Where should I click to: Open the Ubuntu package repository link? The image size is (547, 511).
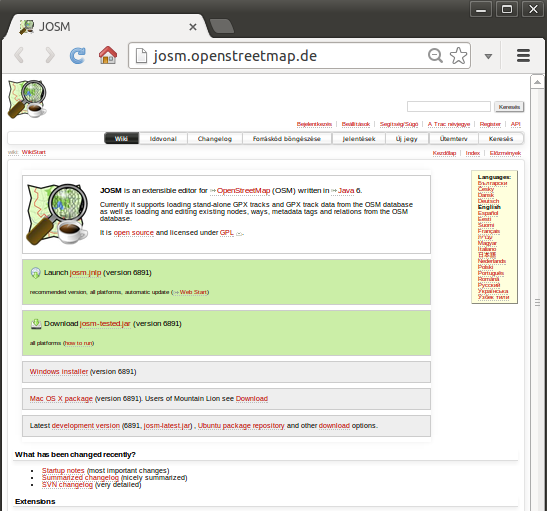coord(241,426)
